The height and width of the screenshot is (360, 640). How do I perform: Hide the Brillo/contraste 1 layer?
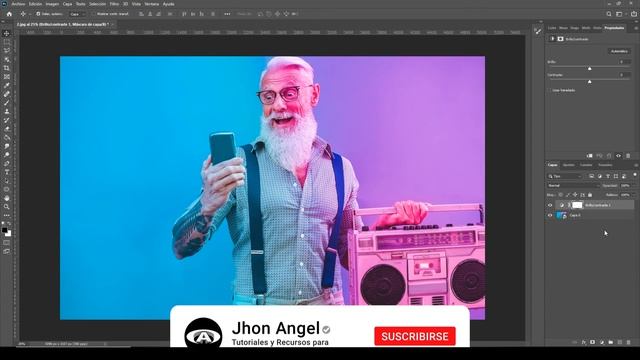[550, 205]
